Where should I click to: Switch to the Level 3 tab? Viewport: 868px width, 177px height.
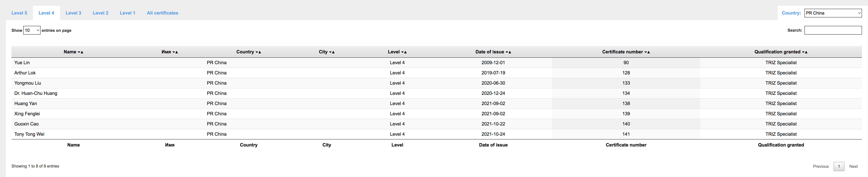[73, 13]
